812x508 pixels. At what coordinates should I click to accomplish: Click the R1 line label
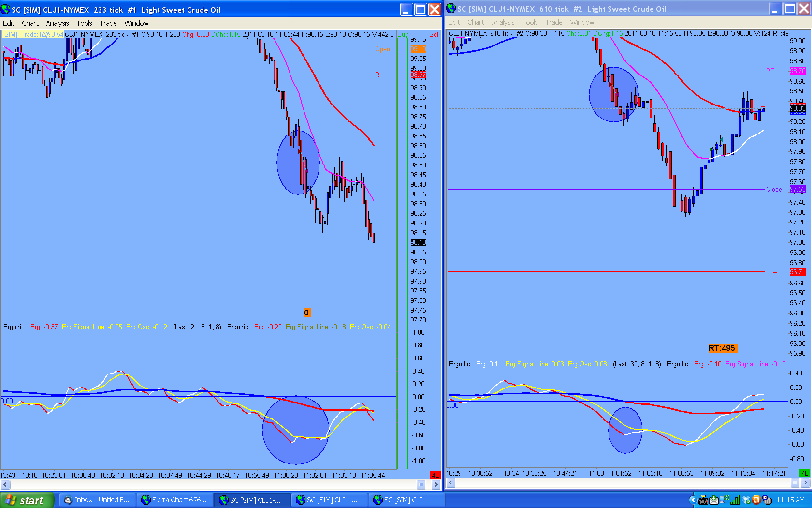click(378, 75)
